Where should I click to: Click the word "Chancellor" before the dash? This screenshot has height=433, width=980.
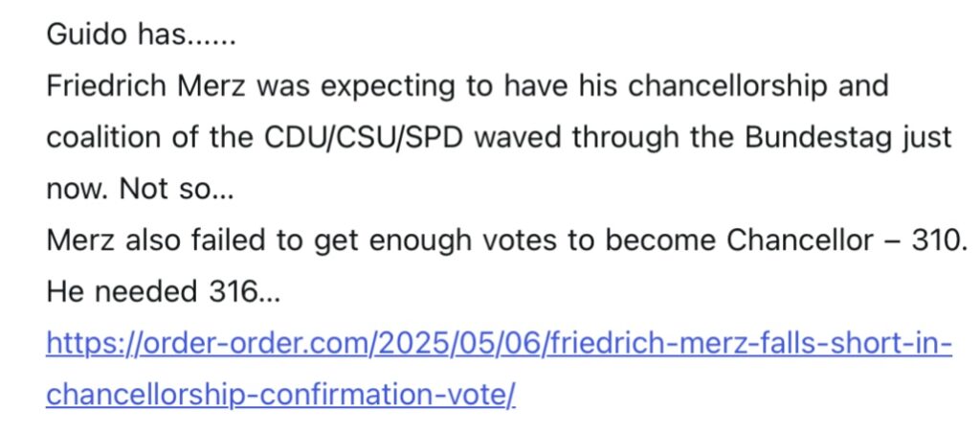(801, 240)
